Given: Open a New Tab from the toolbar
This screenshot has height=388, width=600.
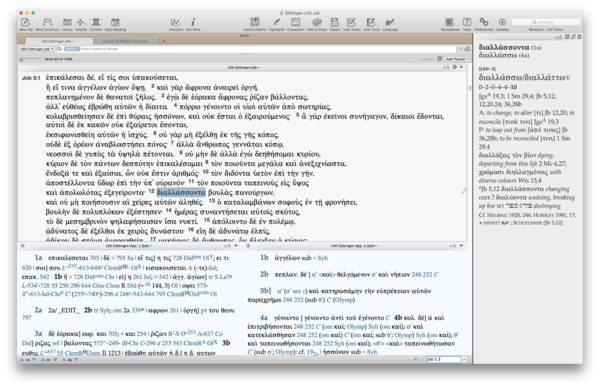Looking at the screenshot, I should (x=26, y=23).
